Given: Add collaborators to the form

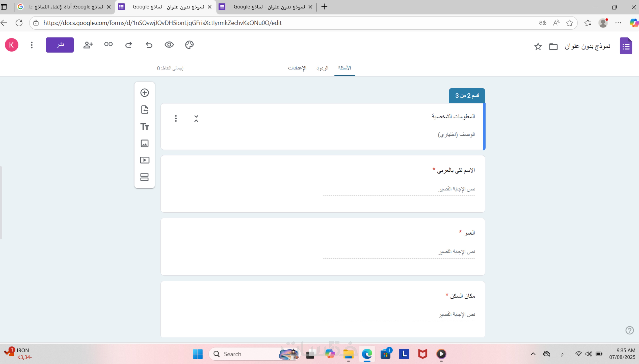Looking at the screenshot, I should point(88,45).
